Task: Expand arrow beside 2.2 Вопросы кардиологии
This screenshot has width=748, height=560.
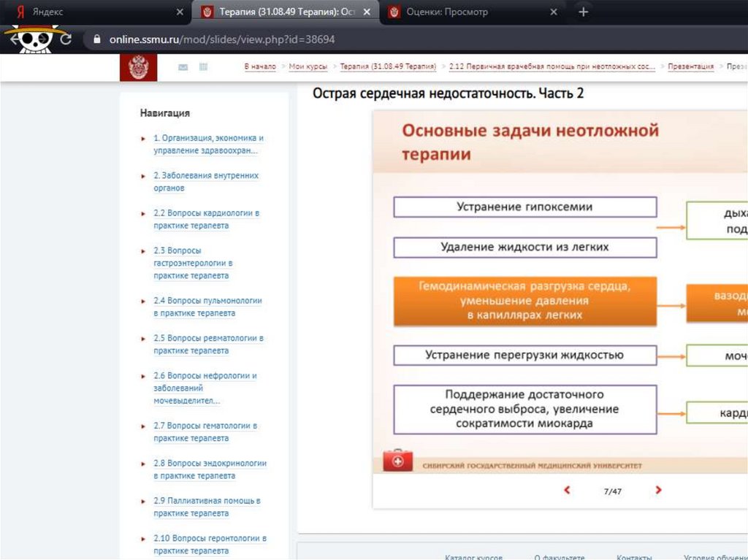Action: [143, 214]
